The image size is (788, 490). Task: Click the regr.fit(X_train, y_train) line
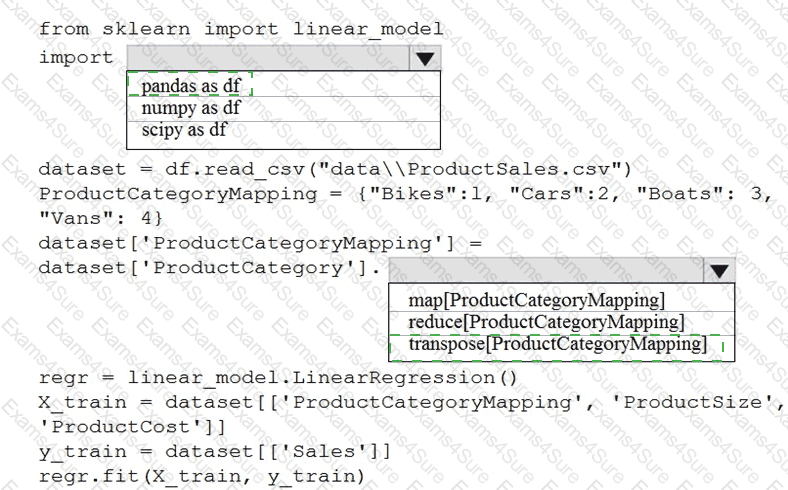point(198,476)
